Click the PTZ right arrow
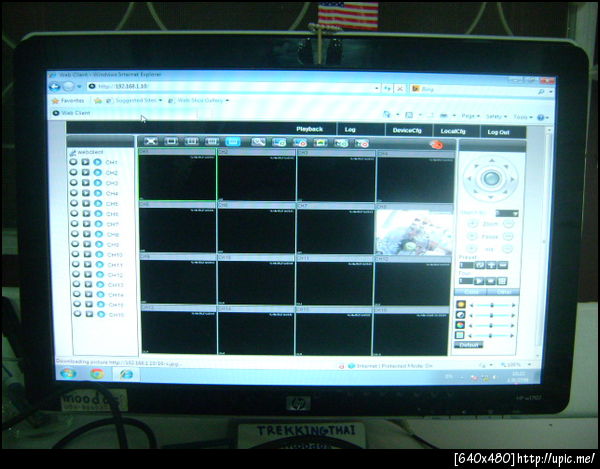The image size is (600, 469). click(x=514, y=179)
